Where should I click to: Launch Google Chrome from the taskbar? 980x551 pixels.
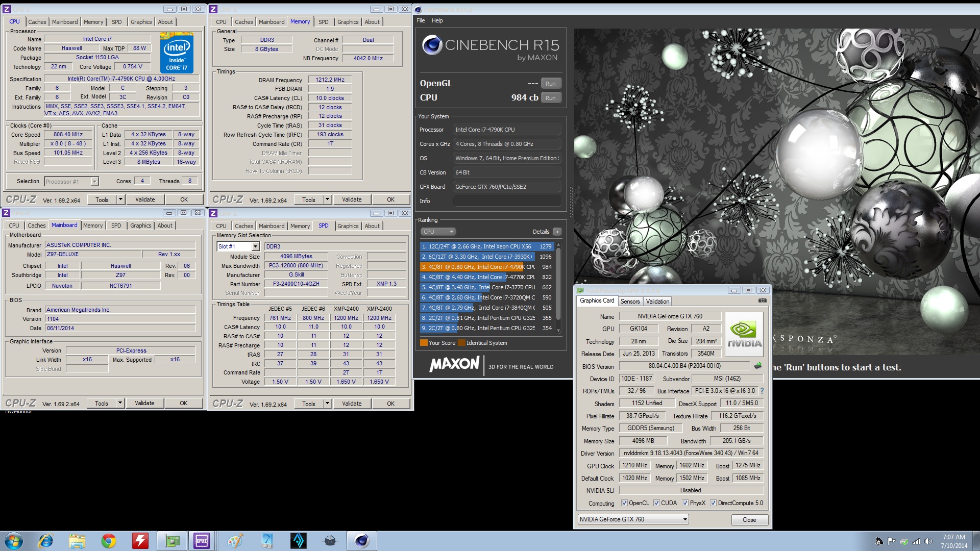coord(109,541)
